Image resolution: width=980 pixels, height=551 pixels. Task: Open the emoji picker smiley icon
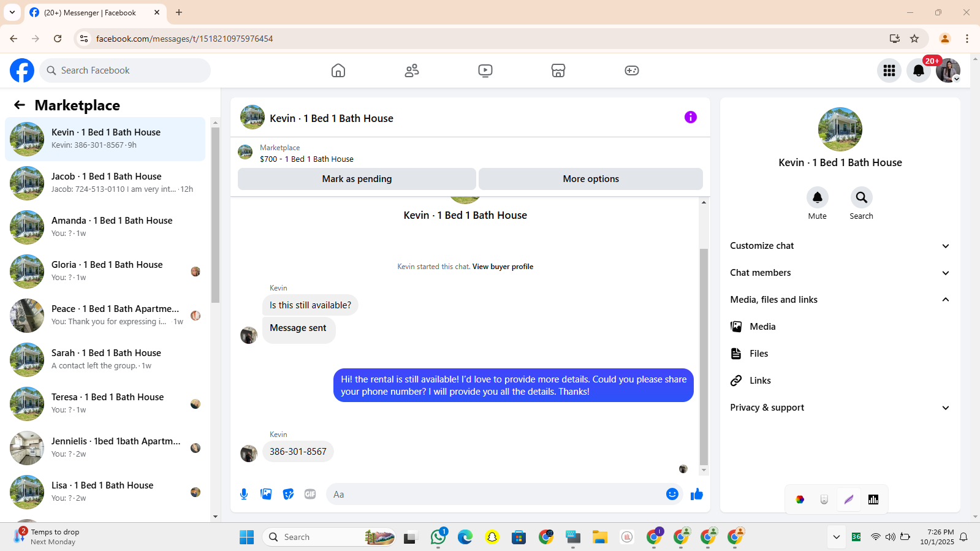[x=672, y=494]
